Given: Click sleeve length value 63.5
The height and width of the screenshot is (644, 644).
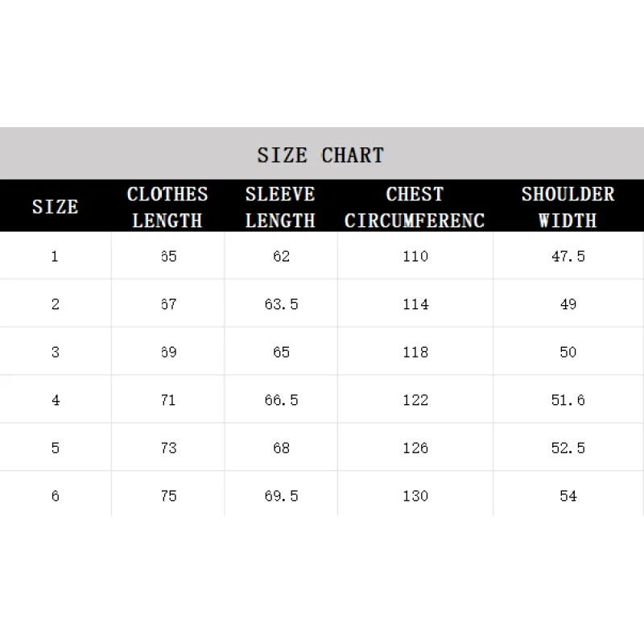Looking at the screenshot, I should point(281,304).
